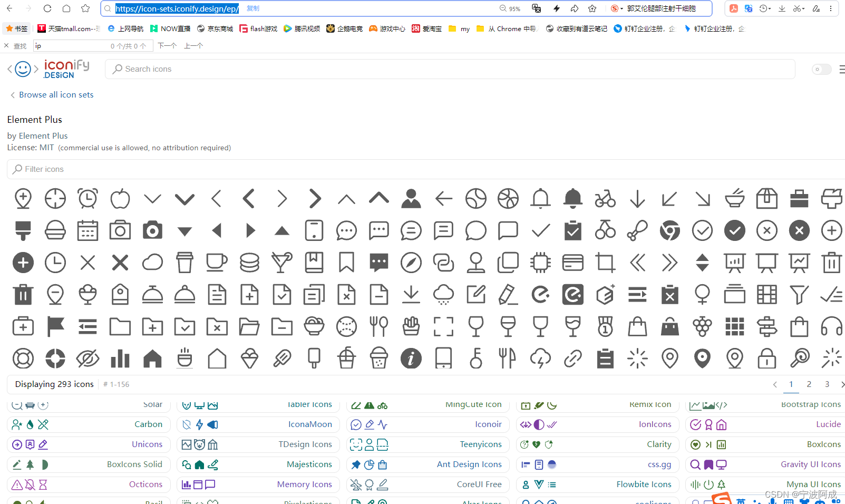Open the Lucide icon set
Image resolution: width=845 pixels, height=504 pixels.
[765, 424]
